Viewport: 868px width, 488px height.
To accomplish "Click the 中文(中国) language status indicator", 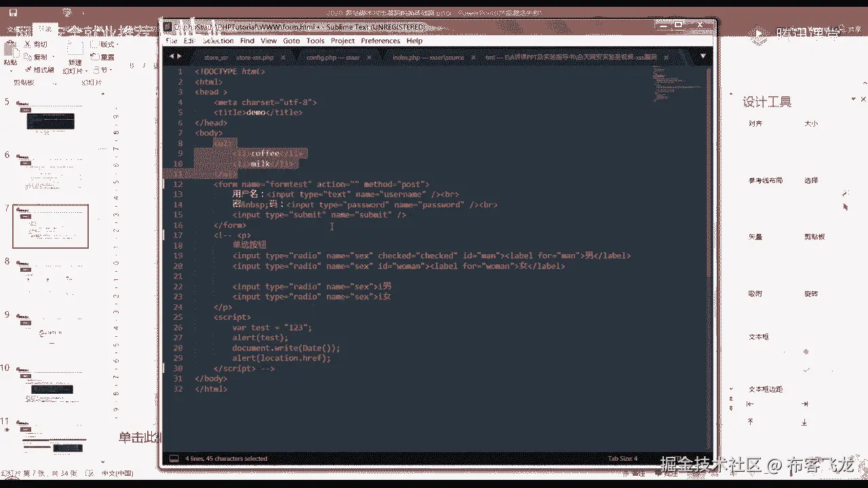I will pos(117,473).
